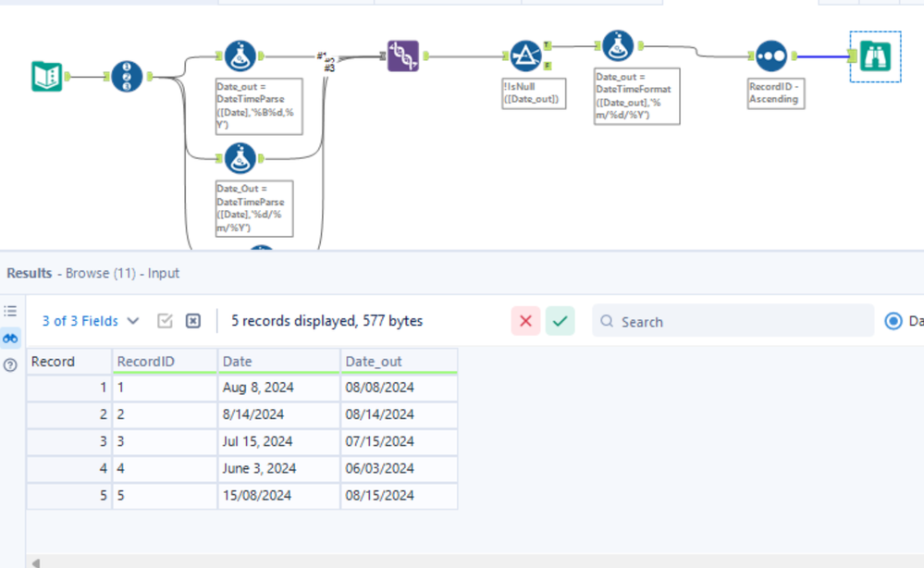The height and width of the screenshot is (568, 924).
Task: Open data browse view icon in sidebar
Action: [10, 339]
